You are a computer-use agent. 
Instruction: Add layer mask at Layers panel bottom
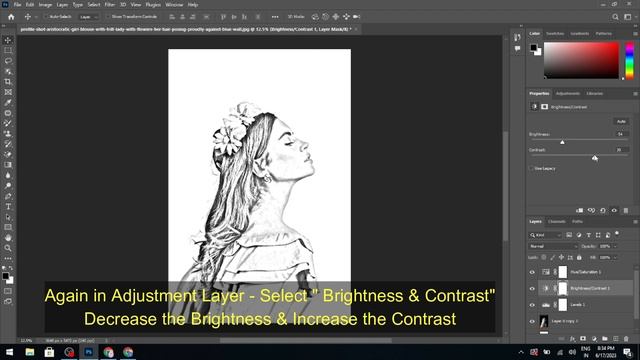pos(583,339)
